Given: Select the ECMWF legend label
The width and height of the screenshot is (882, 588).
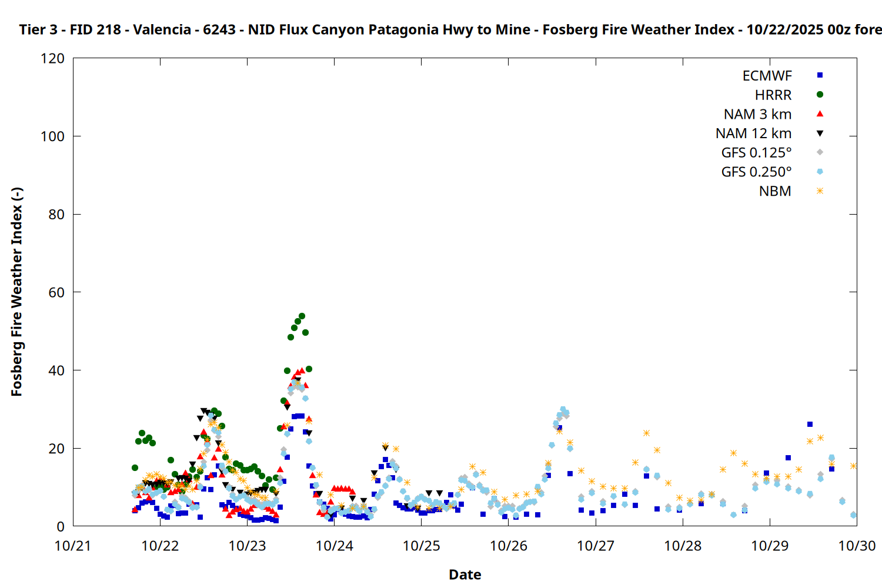Looking at the screenshot, I should (x=767, y=76).
